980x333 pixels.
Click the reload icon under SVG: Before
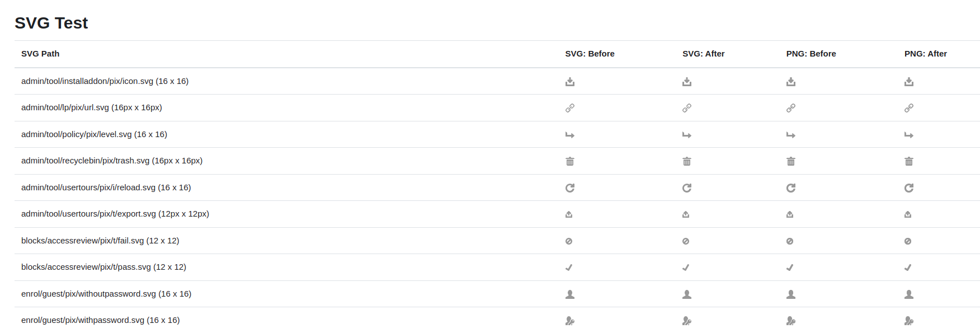[x=570, y=188]
